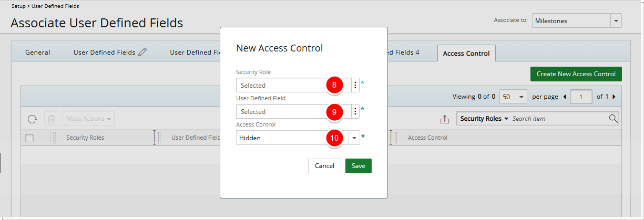Click the search magnifier icon
644x220 pixels.
[x=613, y=119]
